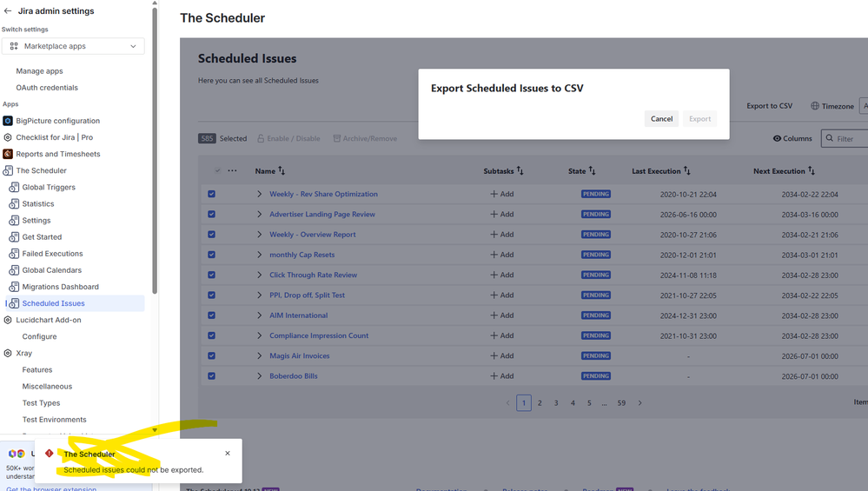Click the Statistics icon in sidebar
Viewport: 868px width, 491px height.
click(x=14, y=203)
